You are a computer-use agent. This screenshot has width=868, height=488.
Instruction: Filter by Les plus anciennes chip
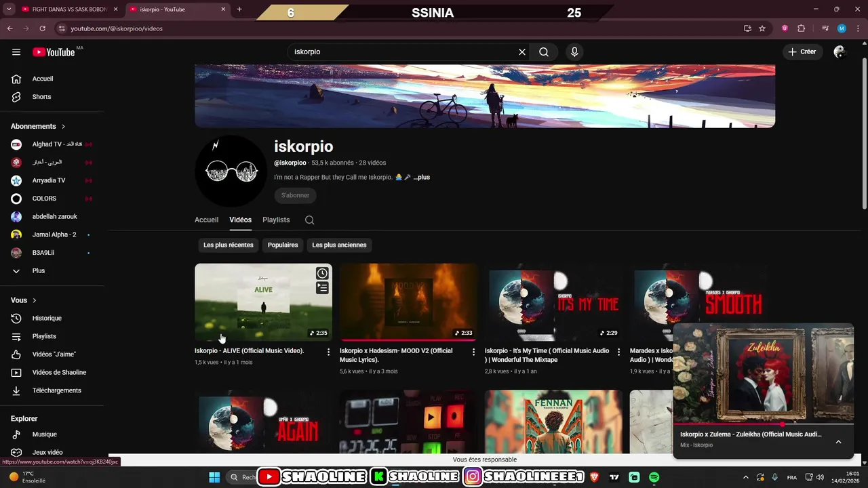click(x=339, y=245)
